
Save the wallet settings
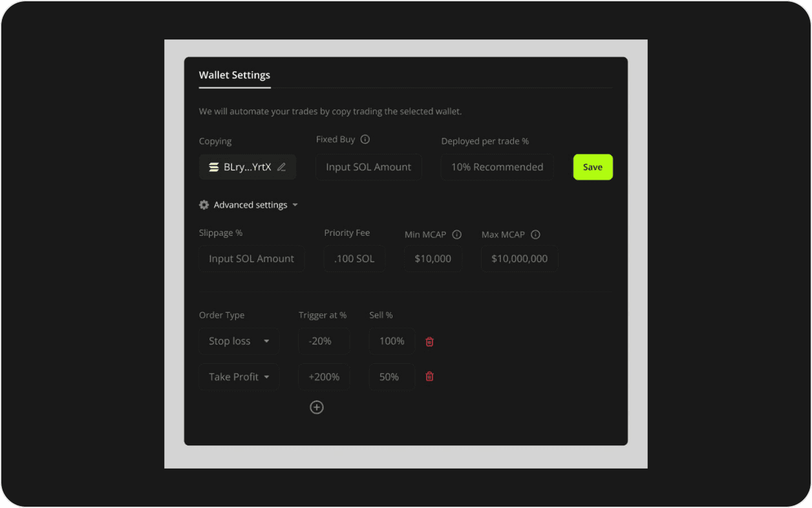(x=593, y=167)
